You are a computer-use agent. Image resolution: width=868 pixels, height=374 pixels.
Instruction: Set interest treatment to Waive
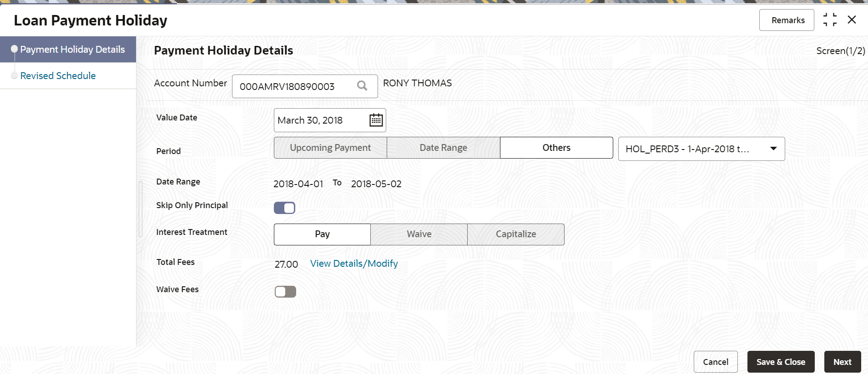tap(419, 234)
